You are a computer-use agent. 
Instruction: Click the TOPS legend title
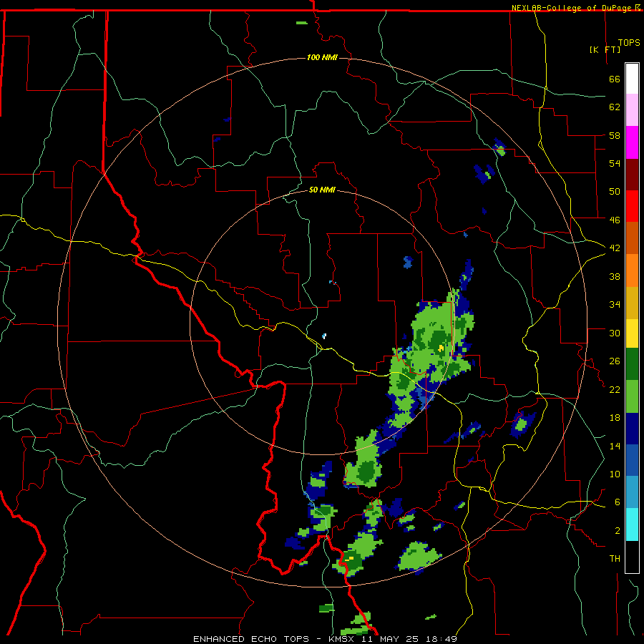[629, 42]
